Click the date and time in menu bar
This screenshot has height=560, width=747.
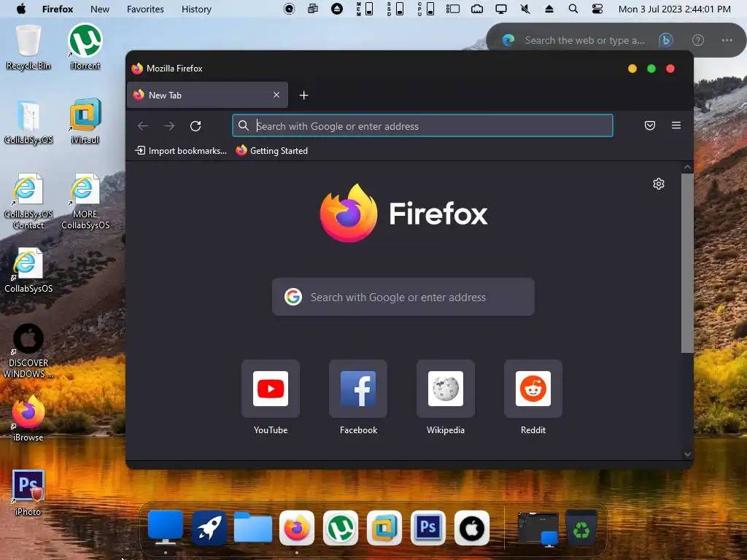coord(675,9)
